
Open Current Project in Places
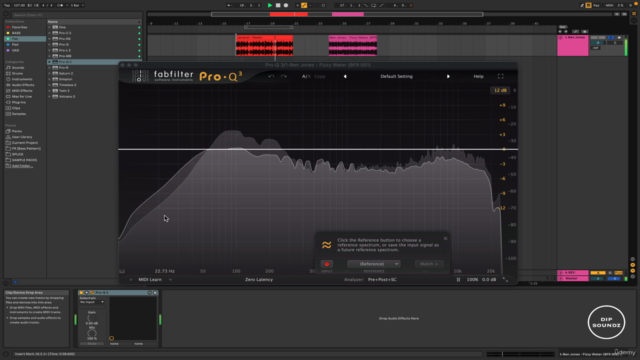[x=24, y=142]
